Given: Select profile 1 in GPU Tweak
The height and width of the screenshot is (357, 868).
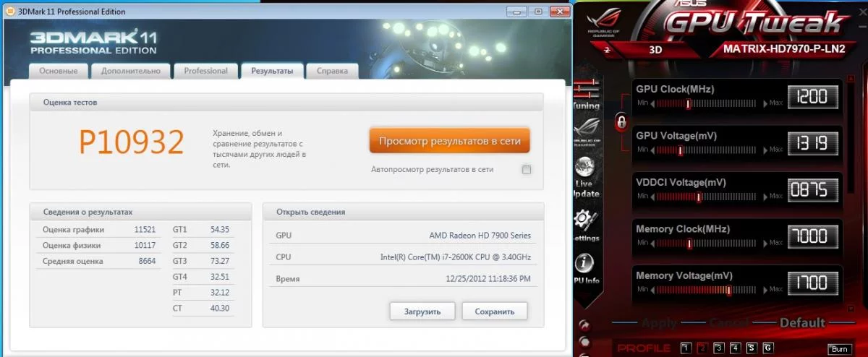Looking at the screenshot, I should 686,348.
